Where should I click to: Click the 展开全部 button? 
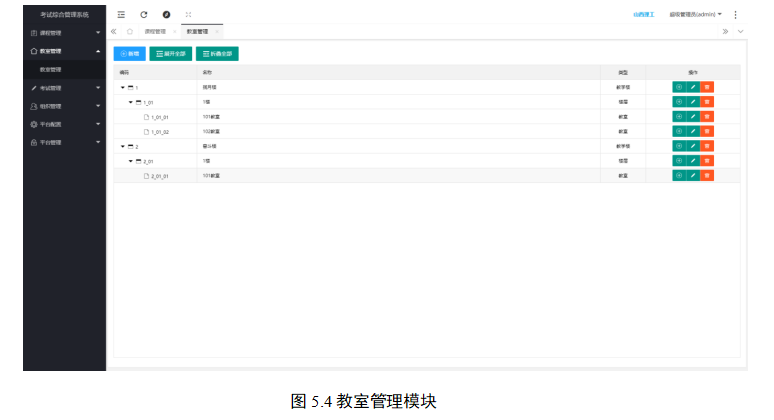(x=171, y=54)
